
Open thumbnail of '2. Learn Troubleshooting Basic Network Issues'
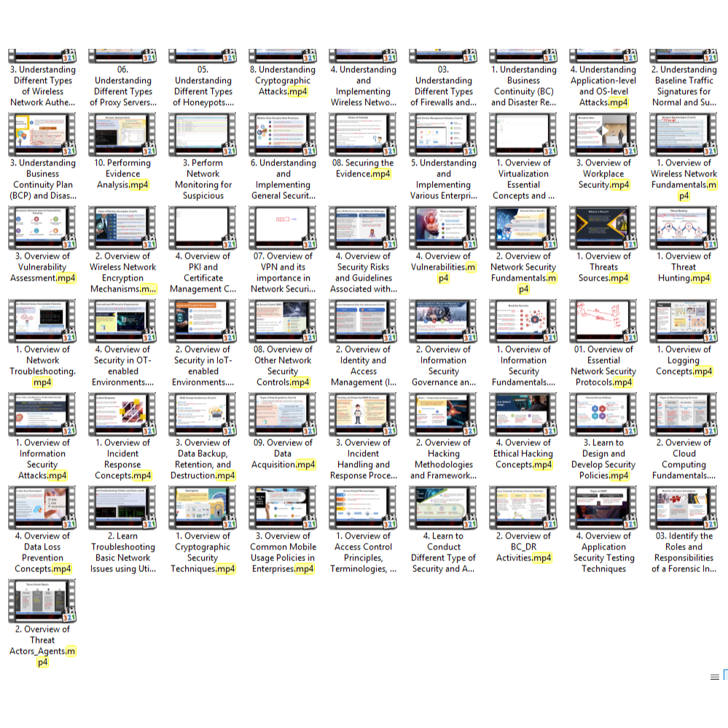(123, 508)
